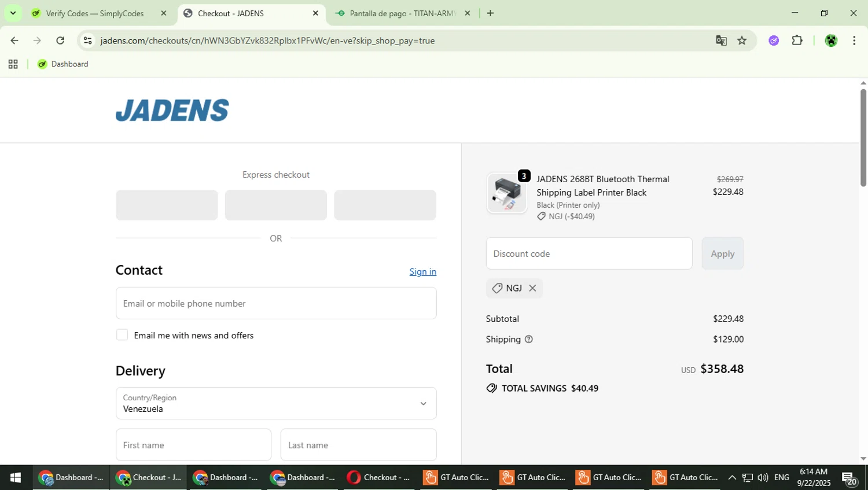This screenshot has width=868, height=490.
Task: Go forward one page
Action: 37,40
